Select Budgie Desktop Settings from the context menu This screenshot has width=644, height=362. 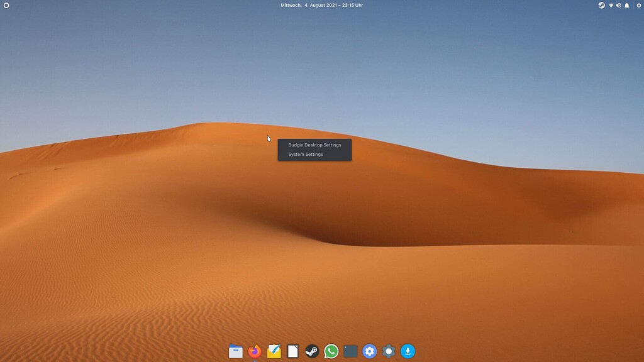[314, 145]
